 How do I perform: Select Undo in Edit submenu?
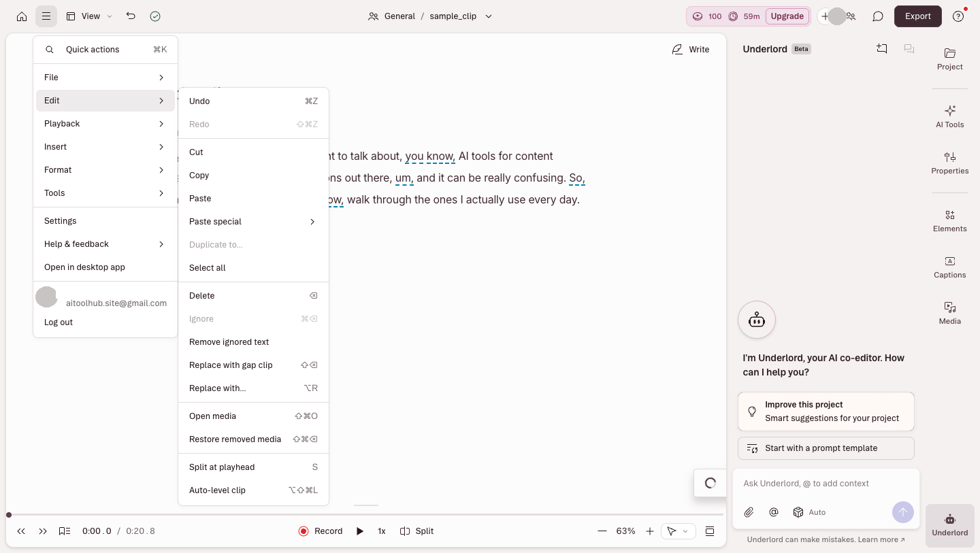click(253, 101)
